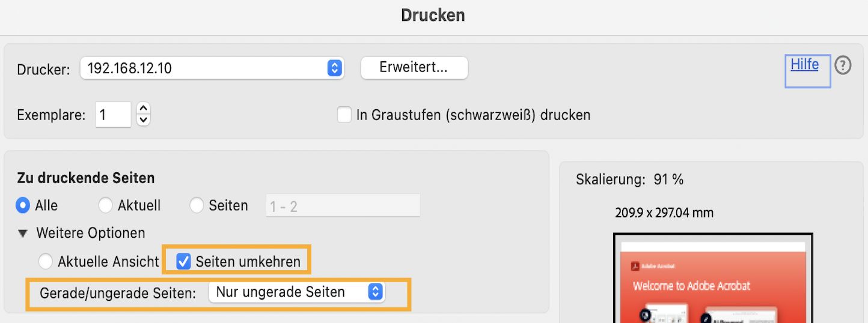
Task: Choose the Seiten range radio button
Action: click(x=197, y=205)
